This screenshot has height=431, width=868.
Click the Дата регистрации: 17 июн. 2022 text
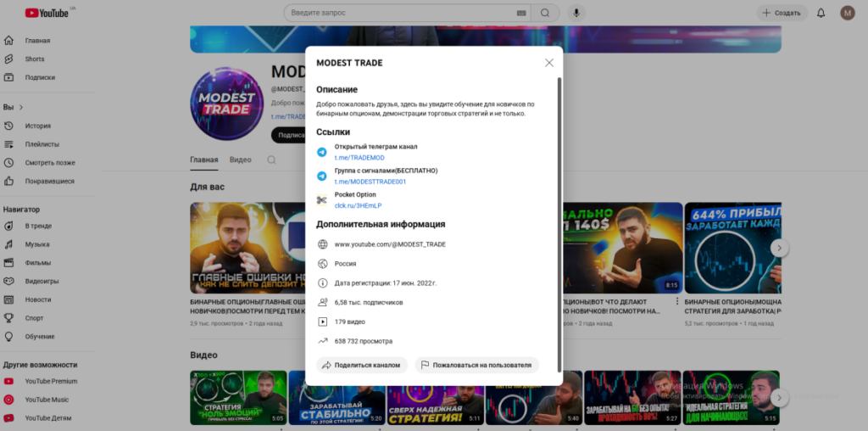386,283
